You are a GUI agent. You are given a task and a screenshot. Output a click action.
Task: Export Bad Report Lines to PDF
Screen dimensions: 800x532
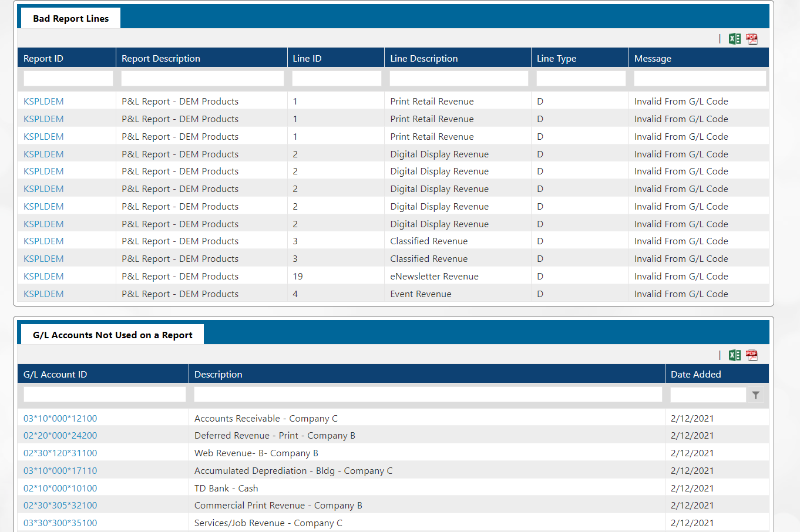tap(752, 39)
